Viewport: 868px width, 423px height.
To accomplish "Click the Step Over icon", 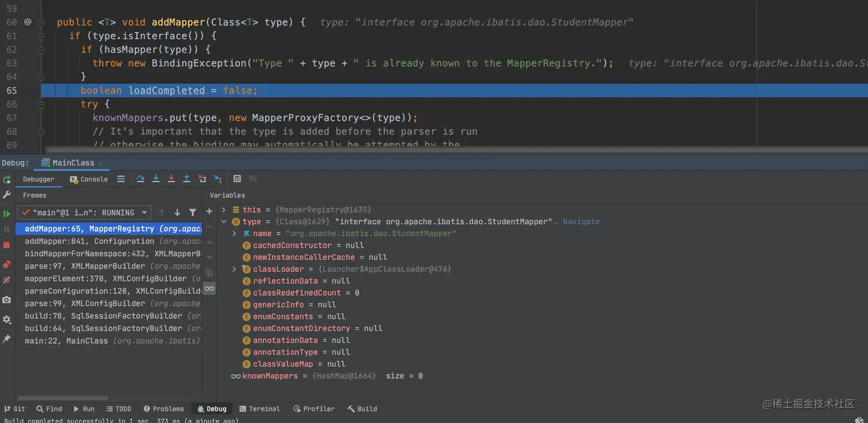I will 140,179.
